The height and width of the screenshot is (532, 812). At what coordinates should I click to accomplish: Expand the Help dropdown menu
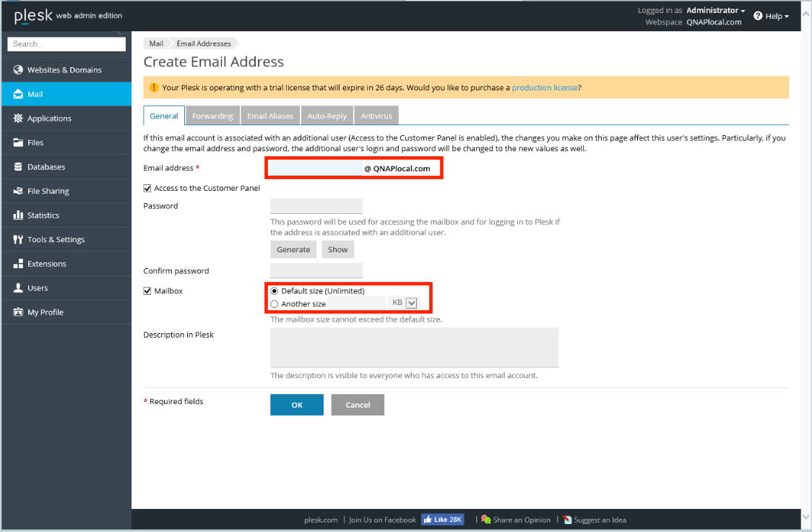click(x=771, y=16)
